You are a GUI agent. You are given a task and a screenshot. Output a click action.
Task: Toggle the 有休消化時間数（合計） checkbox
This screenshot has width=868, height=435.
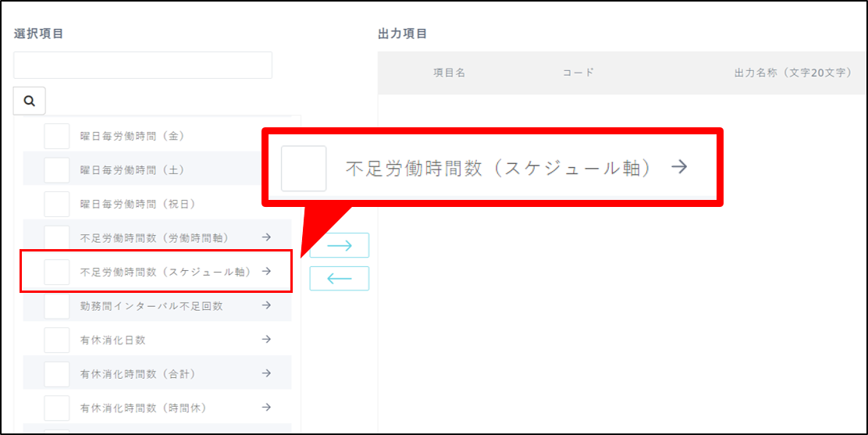point(57,374)
